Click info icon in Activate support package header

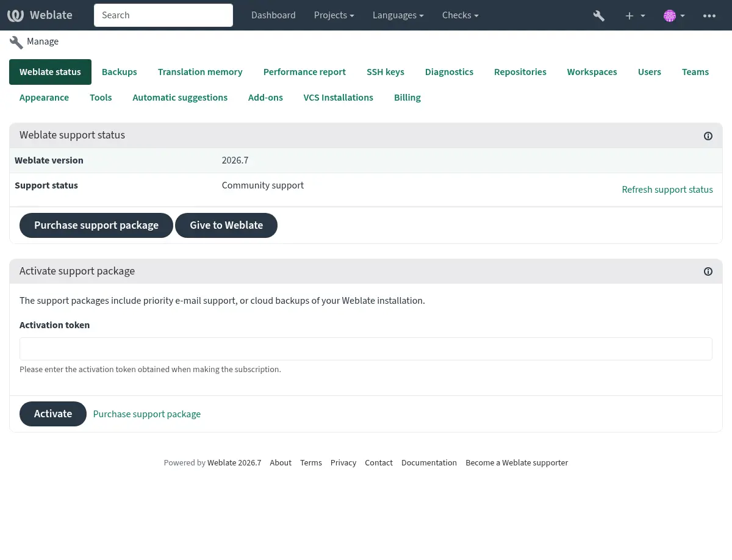pyautogui.click(x=708, y=271)
